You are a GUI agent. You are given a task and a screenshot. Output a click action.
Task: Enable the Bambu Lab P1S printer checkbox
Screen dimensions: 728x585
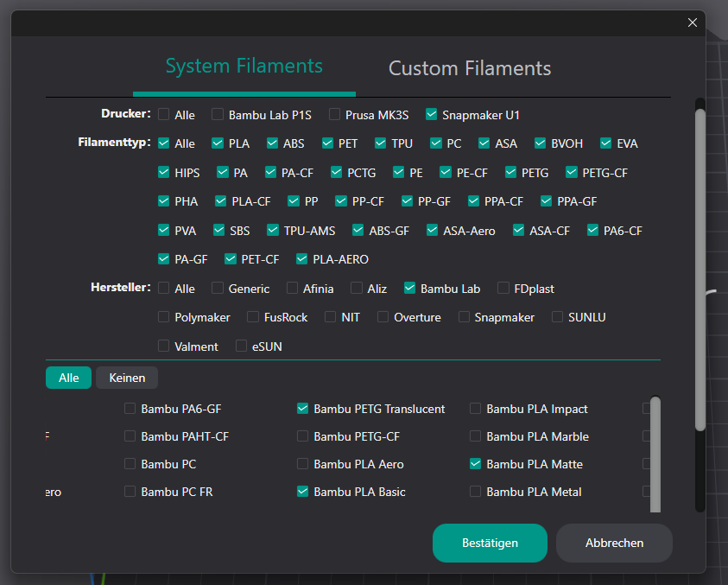[218, 115]
